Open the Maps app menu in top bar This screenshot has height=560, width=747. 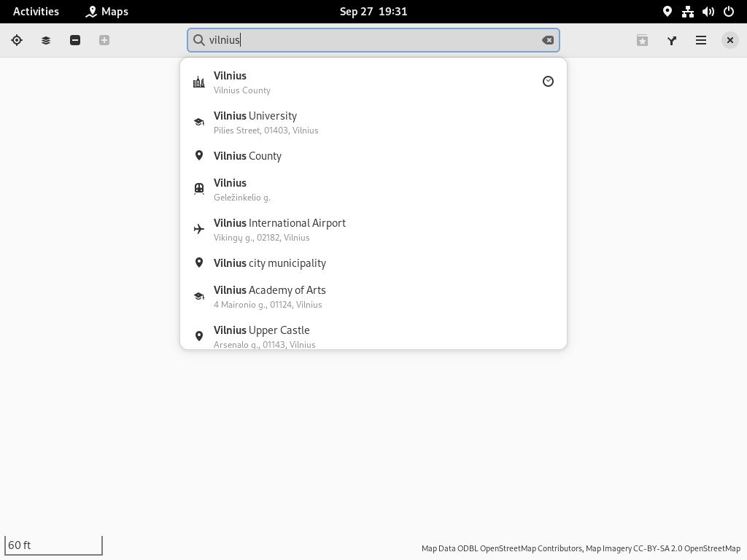[107, 12]
